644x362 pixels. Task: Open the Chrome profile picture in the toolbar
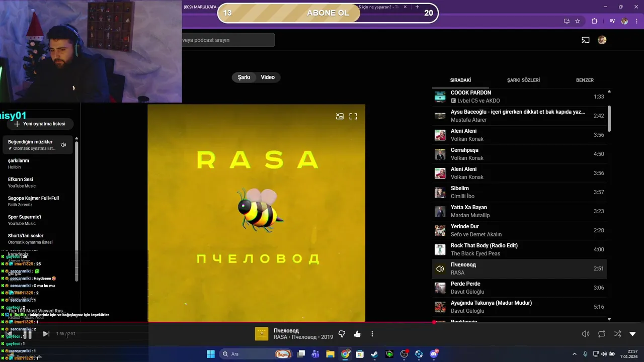(x=624, y=21)
